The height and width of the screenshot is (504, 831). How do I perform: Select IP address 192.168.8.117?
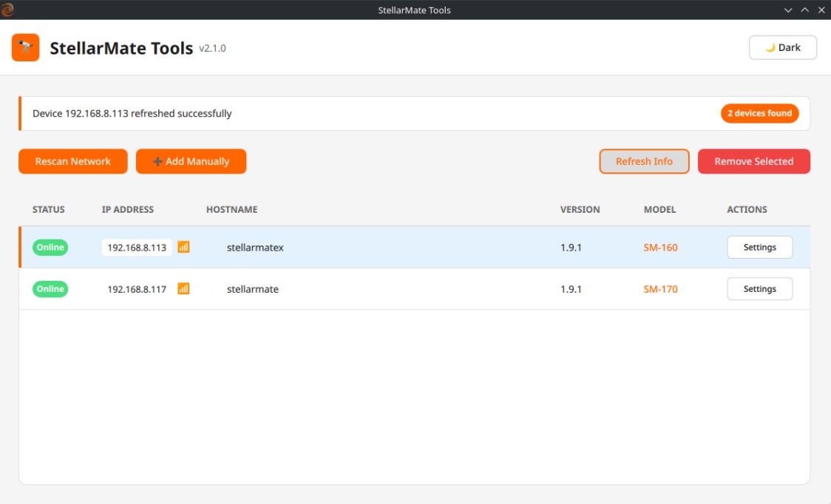pos(137,289)
